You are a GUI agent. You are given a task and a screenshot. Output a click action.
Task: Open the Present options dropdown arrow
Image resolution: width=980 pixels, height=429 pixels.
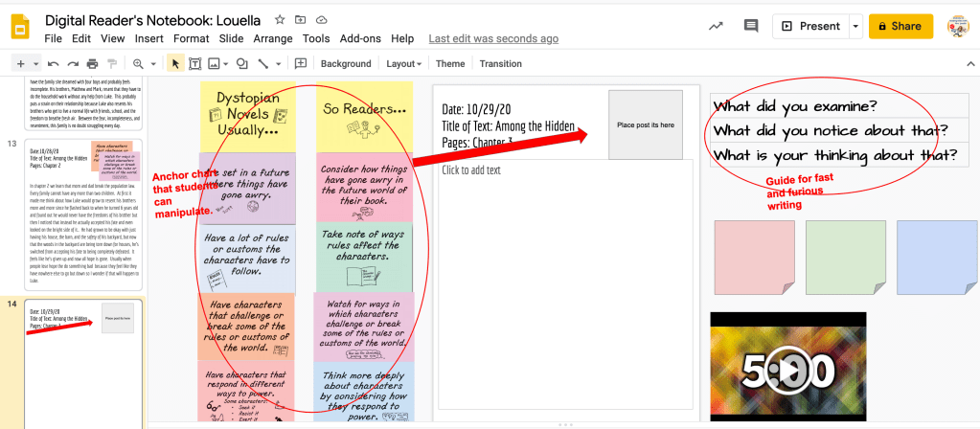click(x=855, y=27)
